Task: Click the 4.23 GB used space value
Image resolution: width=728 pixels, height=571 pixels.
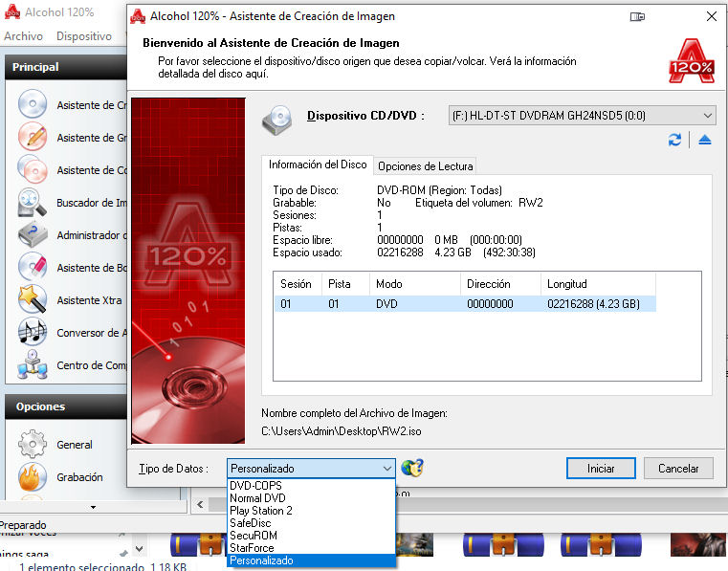Action: tap(452, 253)
